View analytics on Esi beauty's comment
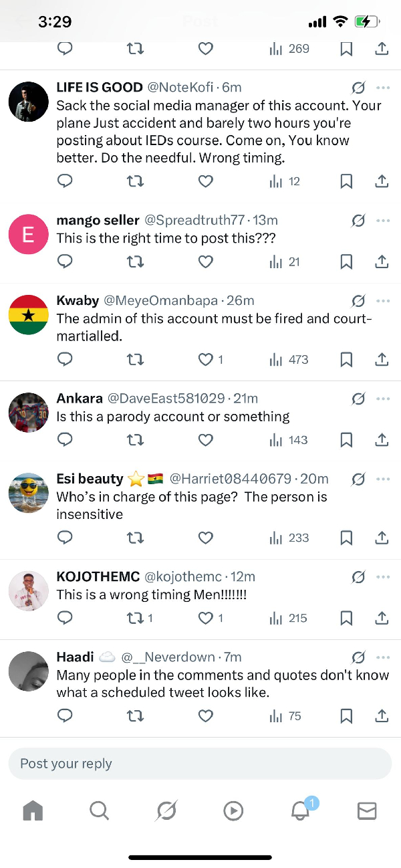401x868 pixels. 289,537
